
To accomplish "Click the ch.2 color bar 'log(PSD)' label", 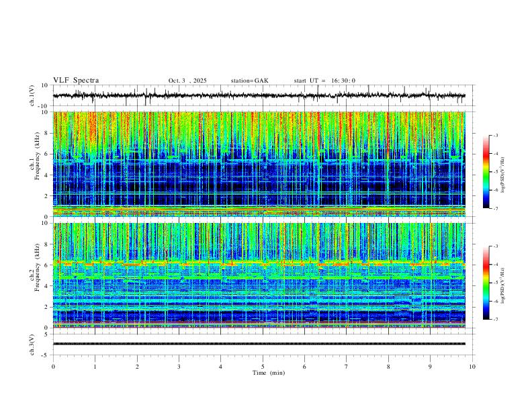I will coord(502,285).
